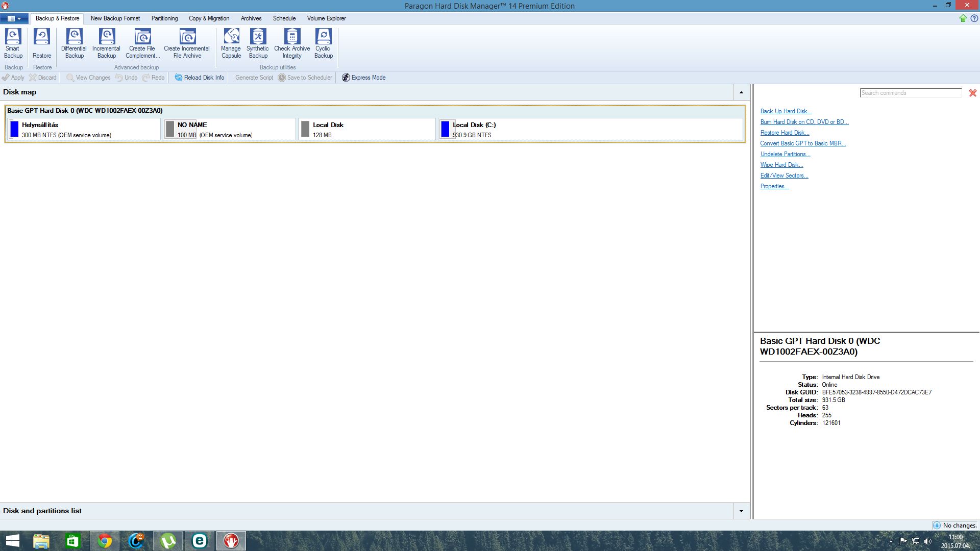Show hidden tray icons arrow

[x=891, y=541]
